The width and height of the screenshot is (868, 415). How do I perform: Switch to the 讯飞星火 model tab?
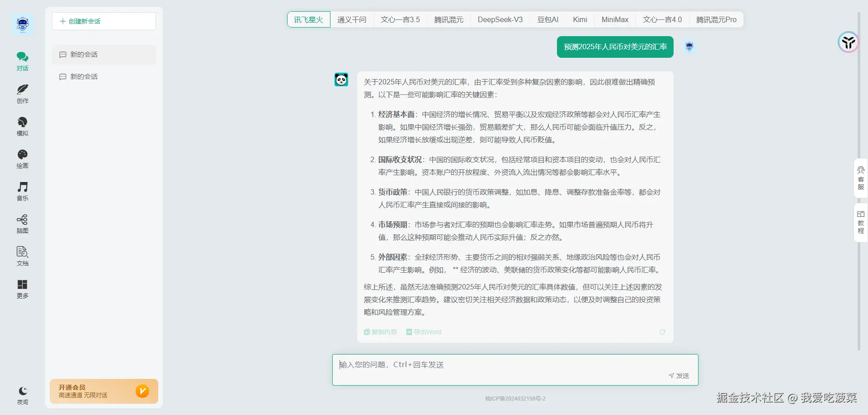309,19
